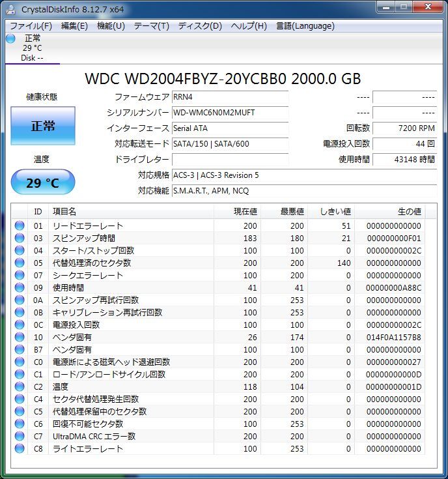Click the 回転数 value 7200 RPM
Viewport: 448px width, 479px height.
tap(404, 128)
